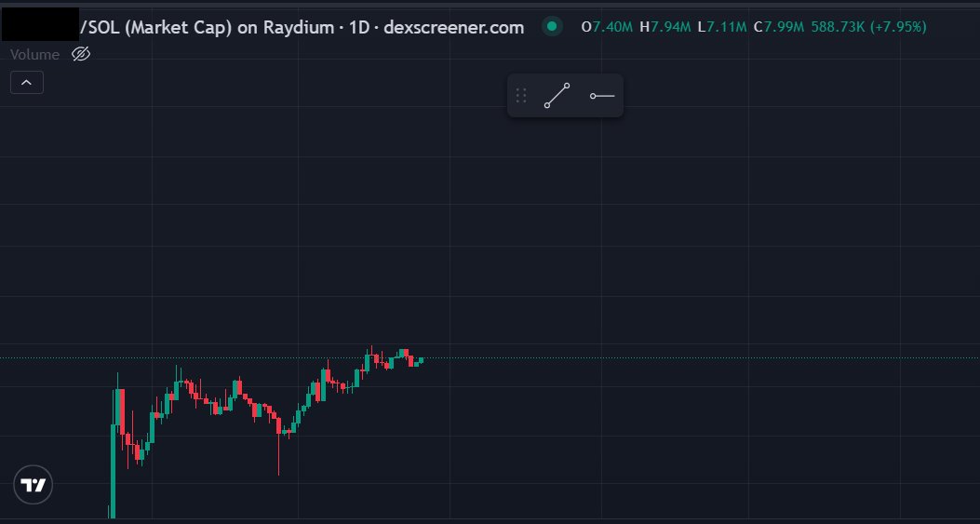980x524 pixels.
Task: Select the horizontal ray drawing tool
Action: tap(602, 96)
